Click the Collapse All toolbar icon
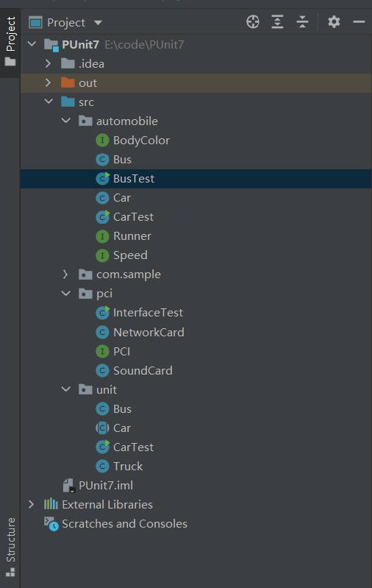Image resolution: width=372 pixels, height=588 pixels. point(302,22)
